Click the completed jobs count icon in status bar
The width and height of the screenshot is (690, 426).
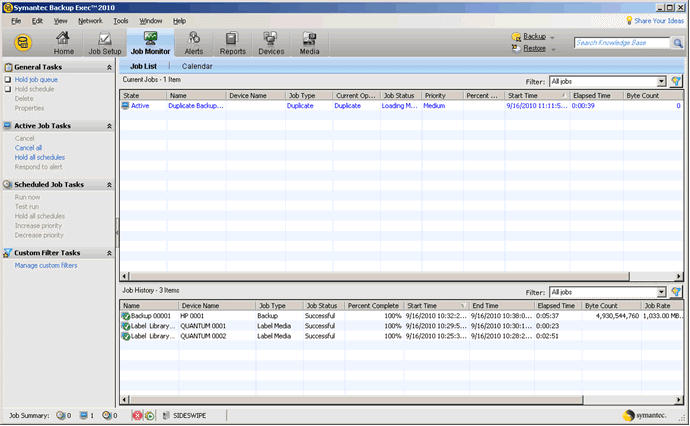coord(107,415)
